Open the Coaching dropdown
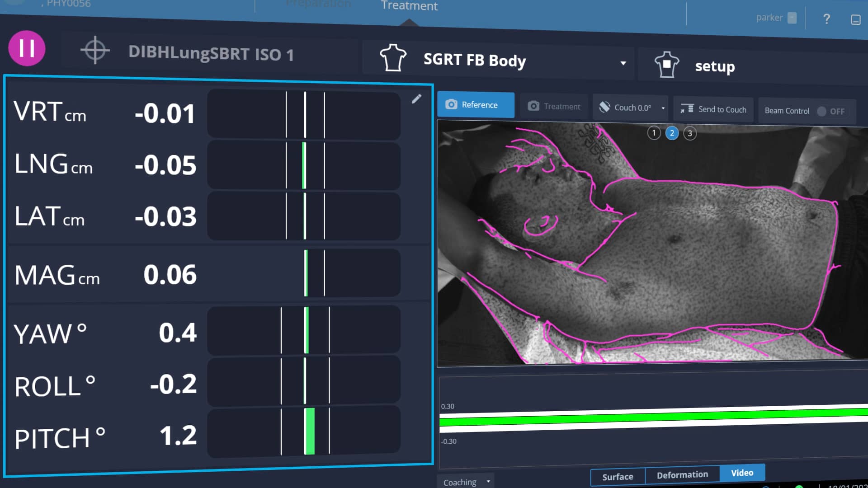 pos(466,482)
